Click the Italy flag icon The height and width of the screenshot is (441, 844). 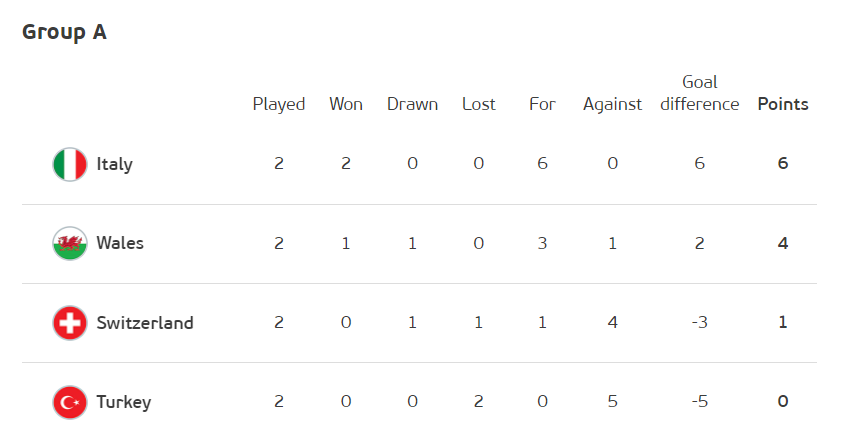point(70,164)
